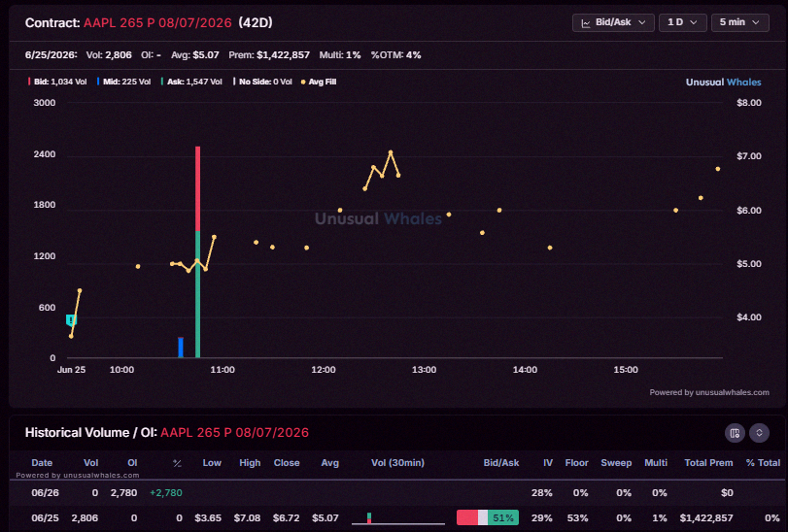
Task: Select the 06/25 table row date
Action: pos(46,518)
